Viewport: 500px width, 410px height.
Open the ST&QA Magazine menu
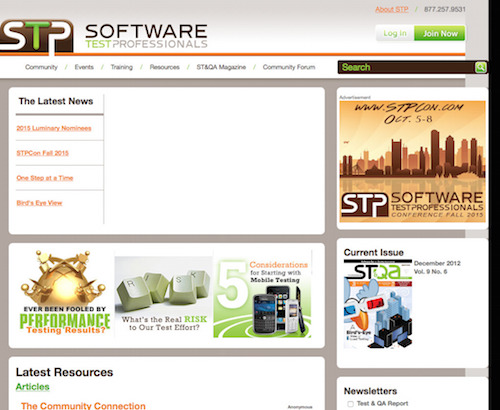pos(221,67)
